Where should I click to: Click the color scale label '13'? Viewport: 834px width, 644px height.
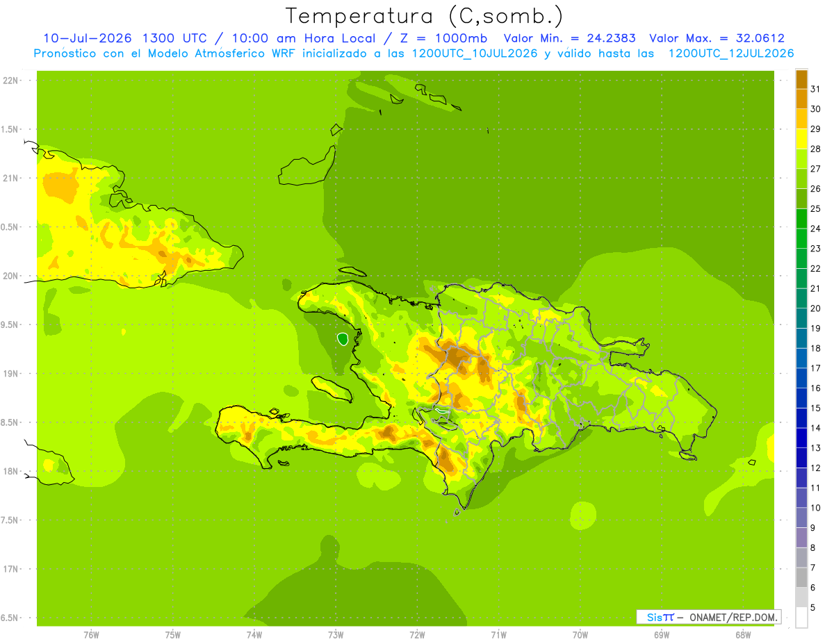pyautogui.click(x=815, y=448)
